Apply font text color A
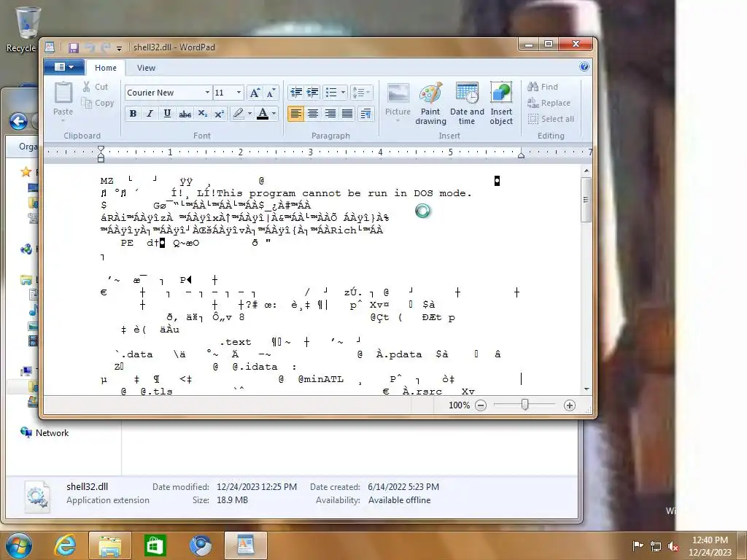 point(263,113)
